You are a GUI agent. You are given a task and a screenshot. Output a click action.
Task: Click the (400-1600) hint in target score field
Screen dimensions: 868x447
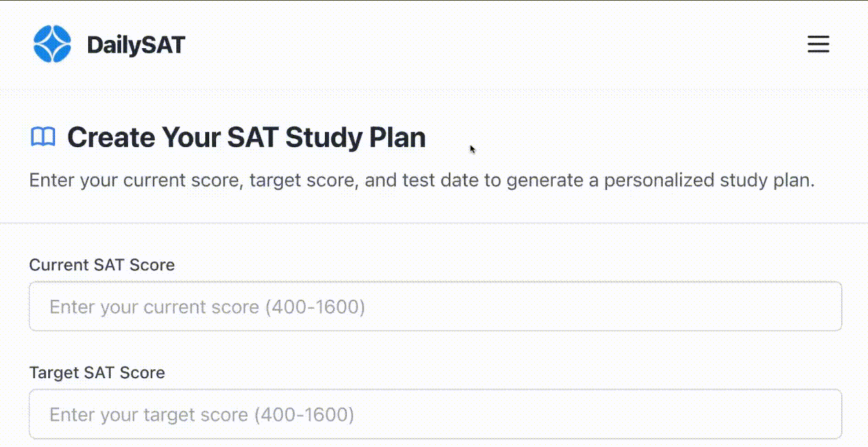(304, 415)
